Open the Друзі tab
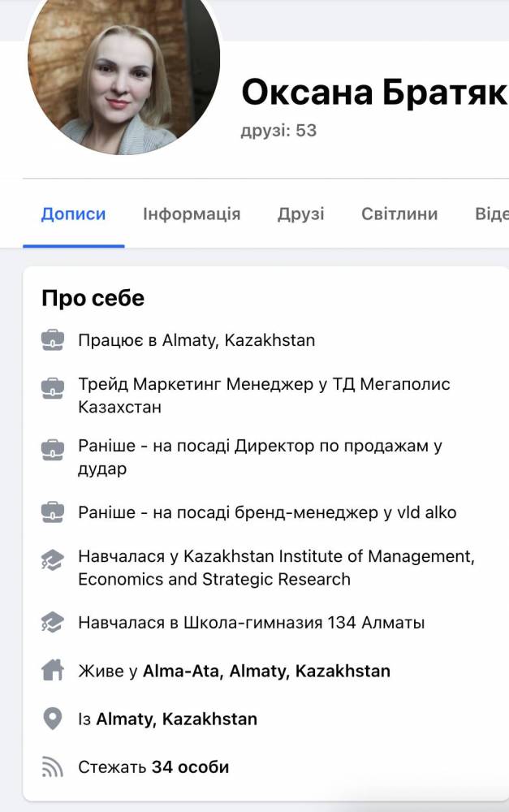Screen dimensions: 509x812 tap(300, 214)
